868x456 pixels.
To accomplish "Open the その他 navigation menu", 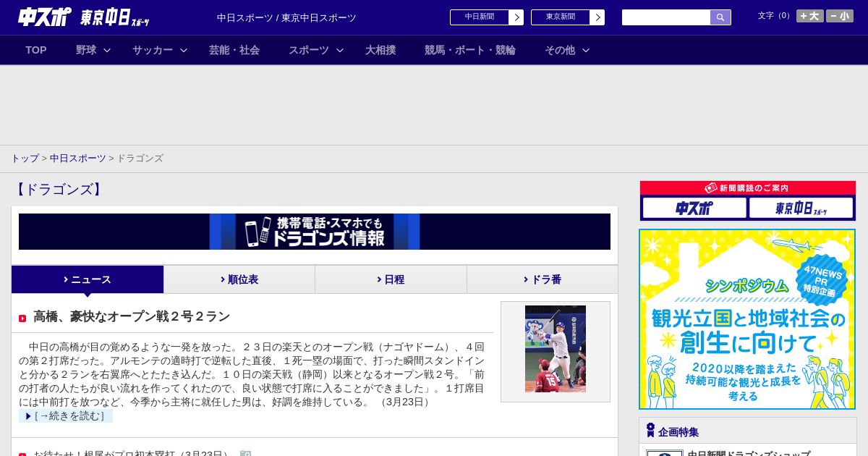I will (x=560, y=50).
